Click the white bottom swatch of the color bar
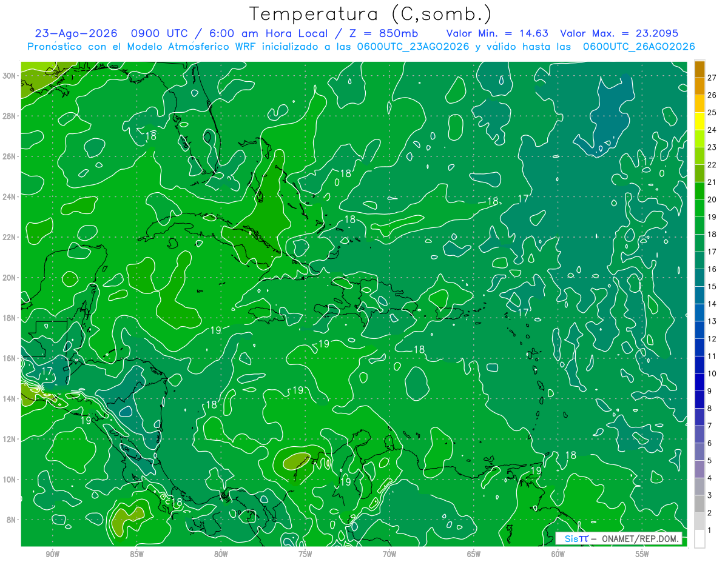The image size is (728, 562). pyautogui.click(x=699, y=539)
